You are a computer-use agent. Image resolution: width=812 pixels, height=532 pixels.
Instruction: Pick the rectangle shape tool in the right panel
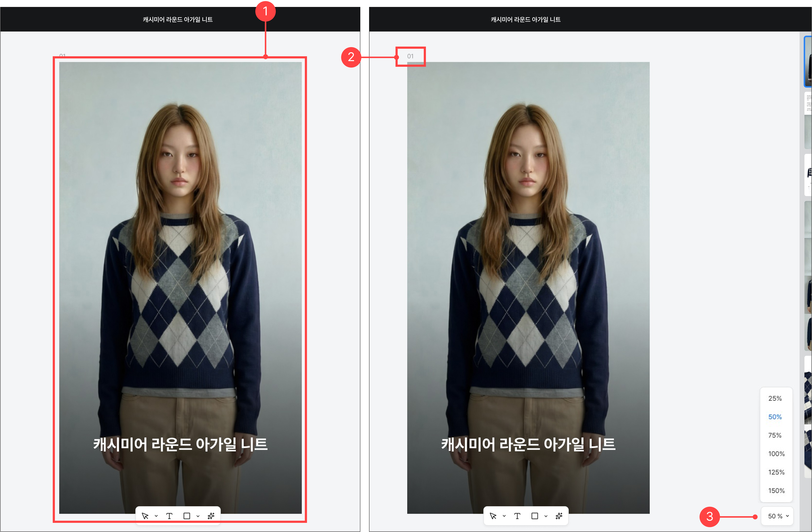[x=535, y=516]
